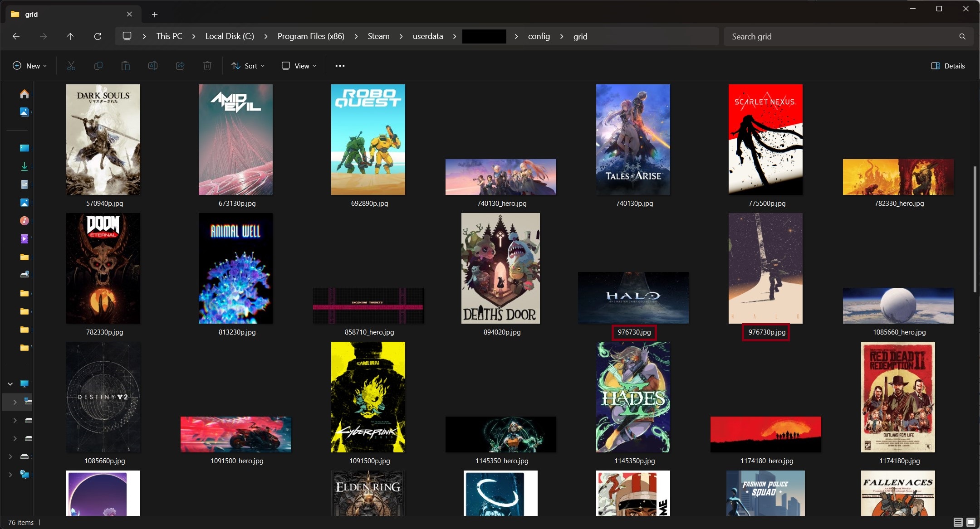Click the Copy icon in toolbar
Viewport: 980px width, 529px height.
[x=98, y=66]
